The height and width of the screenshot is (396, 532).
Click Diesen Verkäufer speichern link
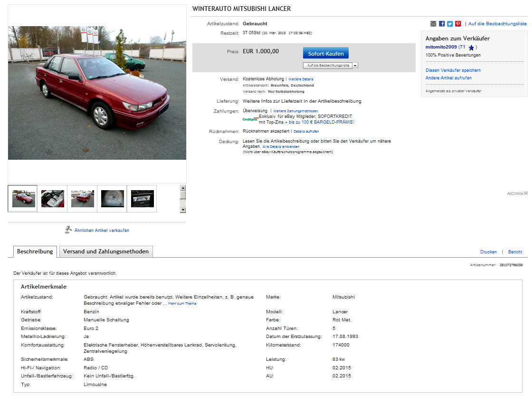pyautogui.click(x=453, y=70)
